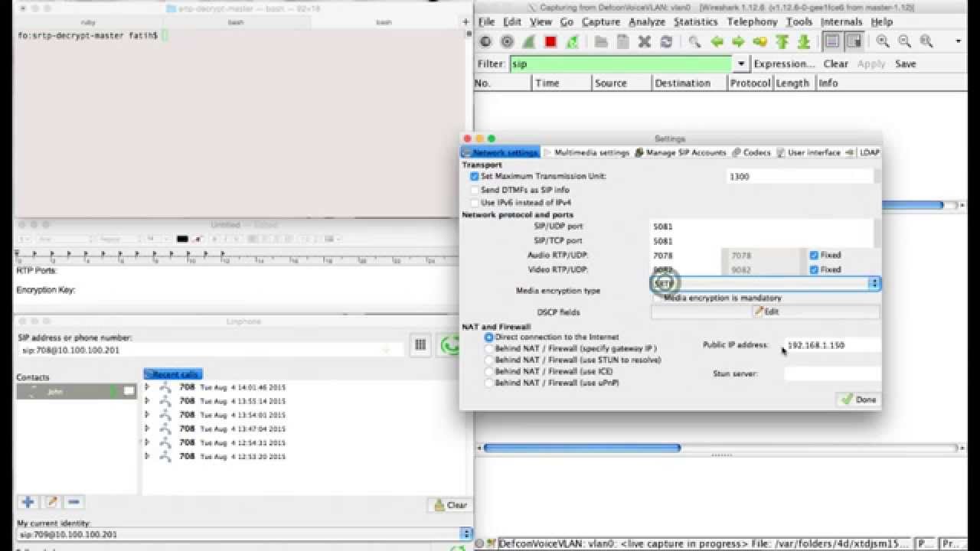Add a new Linphone contact with plus icon
Image resolution: width=980 pixels, height=551 pixels.
[x=28, y=502]
